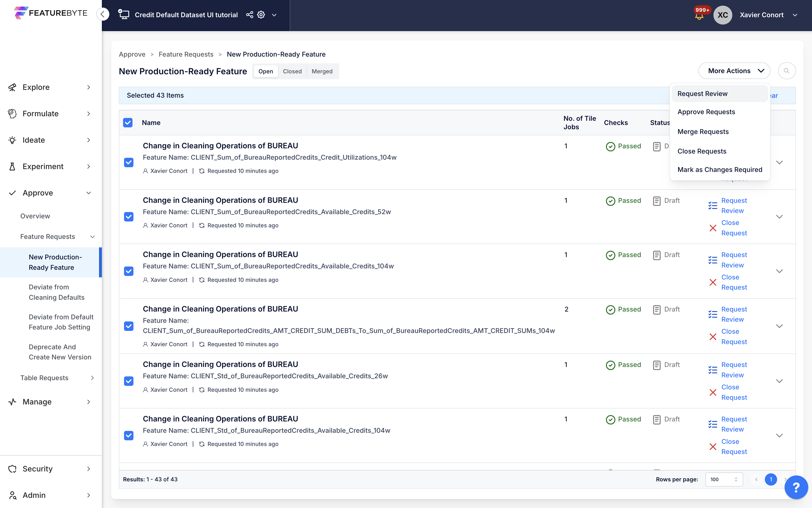Click the XC user avatar
This screenshot has height=508, width=812.
(722, 15)
